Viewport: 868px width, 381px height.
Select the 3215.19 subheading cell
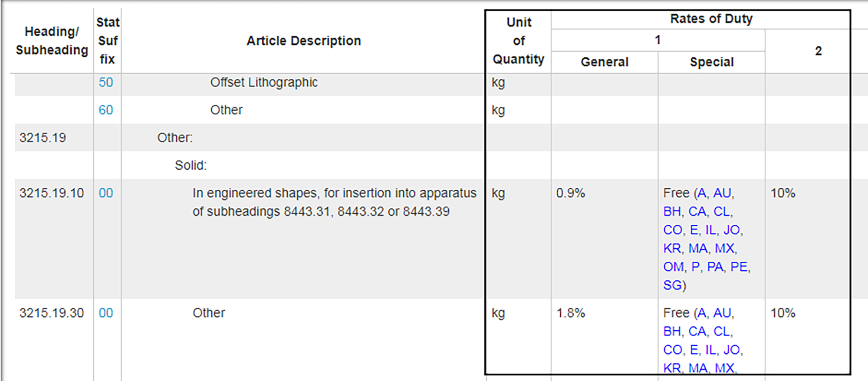pyautogui.click(x=43, y=138)
